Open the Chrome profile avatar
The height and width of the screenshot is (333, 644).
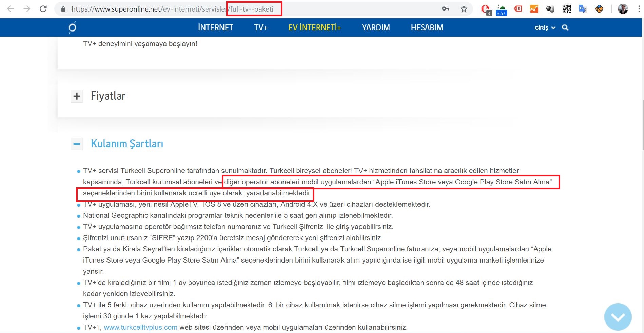coord(623,9)
